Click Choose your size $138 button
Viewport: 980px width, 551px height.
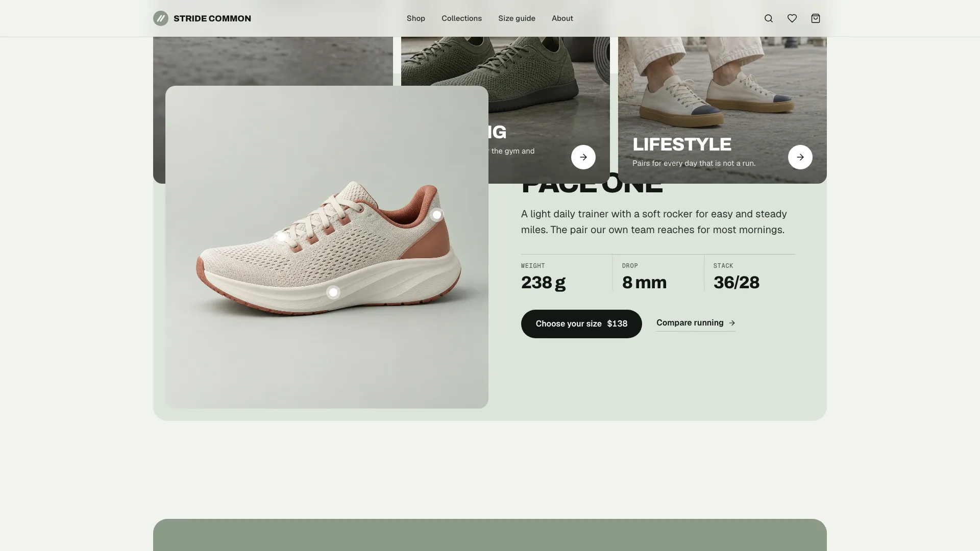[x=581, y=324]
